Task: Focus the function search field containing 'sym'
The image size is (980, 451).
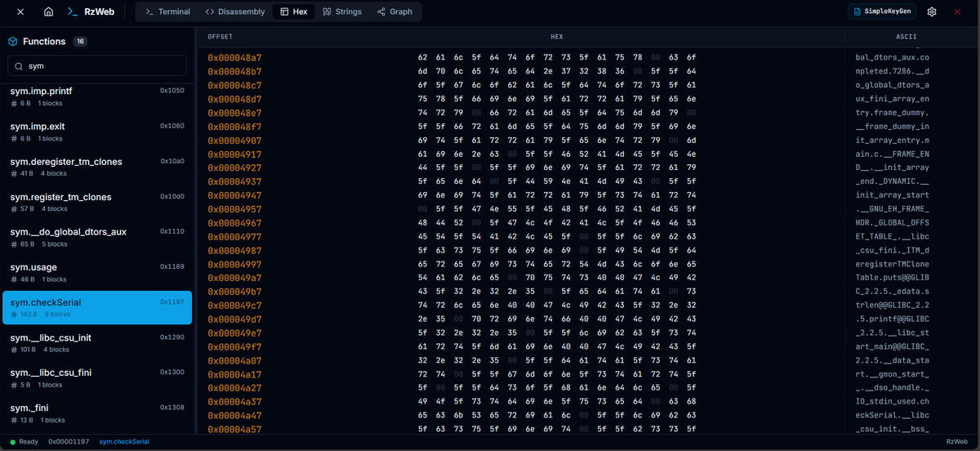Action: pyautogui.click(x=97, y=65)
